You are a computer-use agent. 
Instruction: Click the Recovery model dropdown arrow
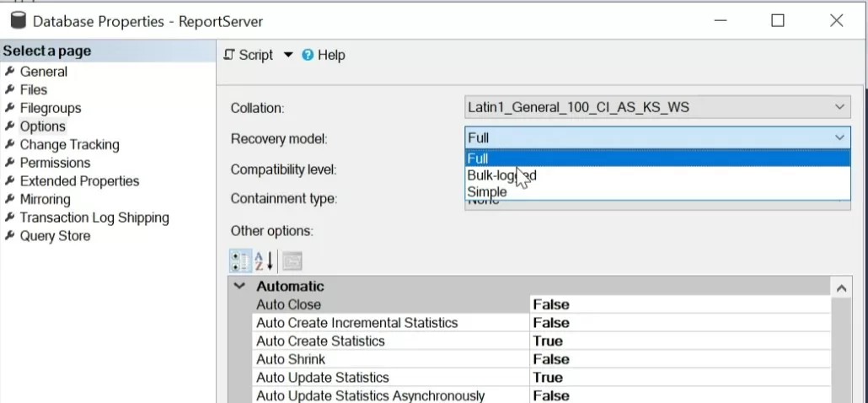point(839,137)
